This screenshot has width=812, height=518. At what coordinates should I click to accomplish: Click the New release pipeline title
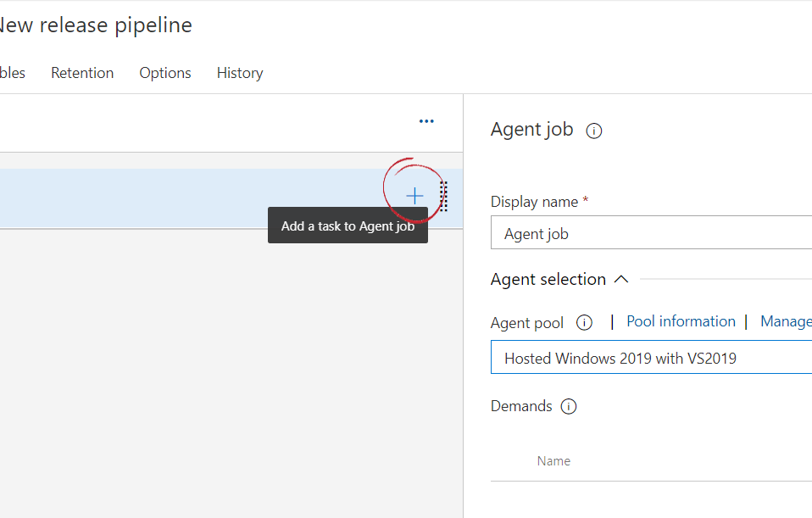point(95,25)
